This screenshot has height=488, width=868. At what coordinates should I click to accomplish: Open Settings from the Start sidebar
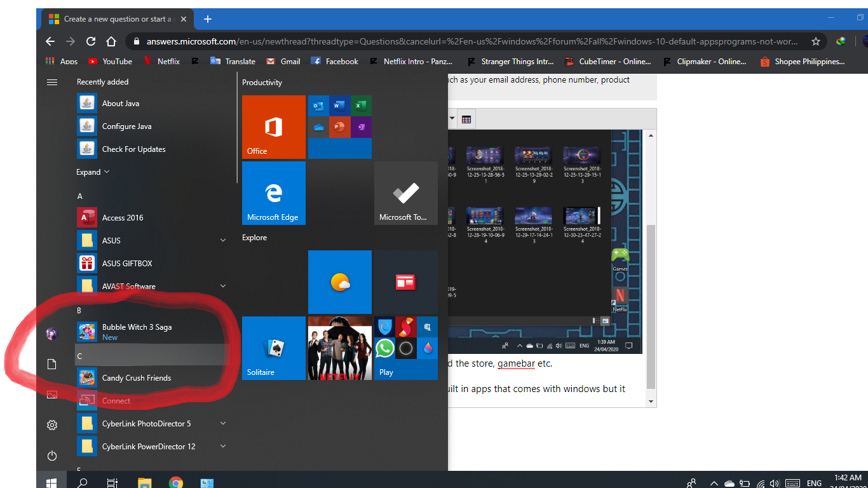click(51, 424)
